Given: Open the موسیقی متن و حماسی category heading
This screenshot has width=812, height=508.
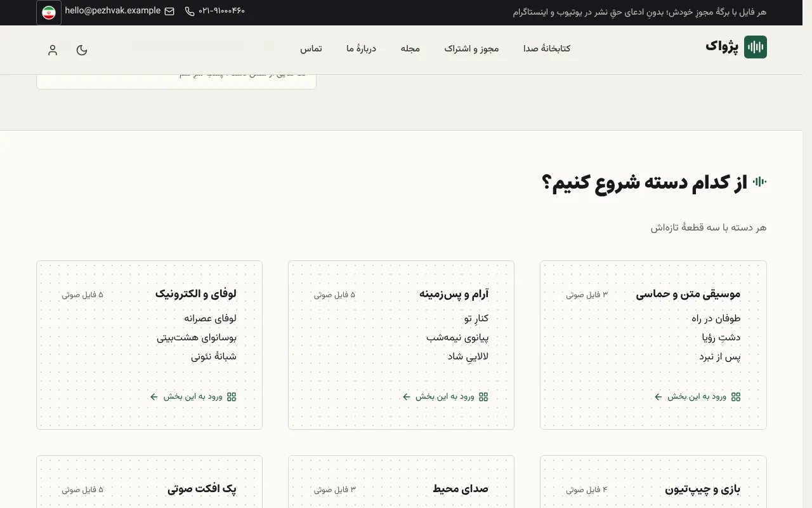Looking at the screenshot, I should click(688, 294).
